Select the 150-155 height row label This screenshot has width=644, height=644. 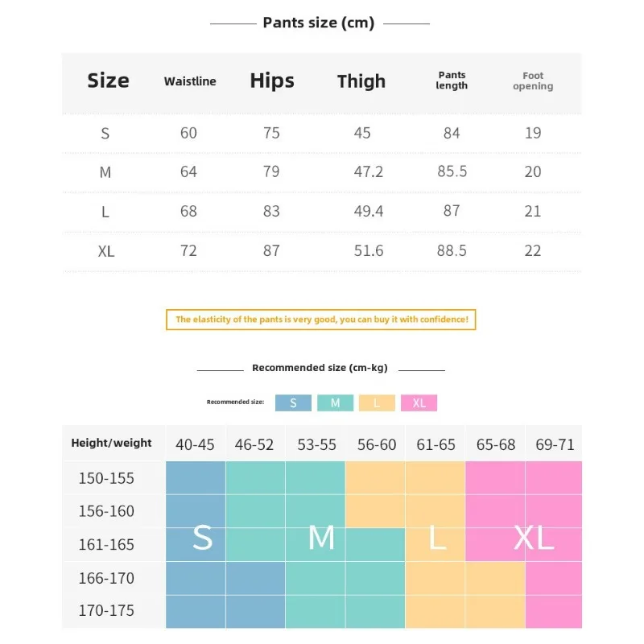pyautogui.click(x=106, y=478)
